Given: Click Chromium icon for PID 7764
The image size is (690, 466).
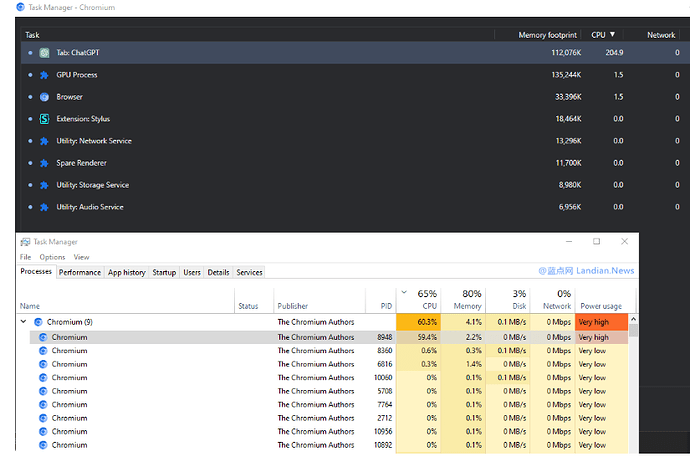Looking at the screenshot, I should click(43, 404).
